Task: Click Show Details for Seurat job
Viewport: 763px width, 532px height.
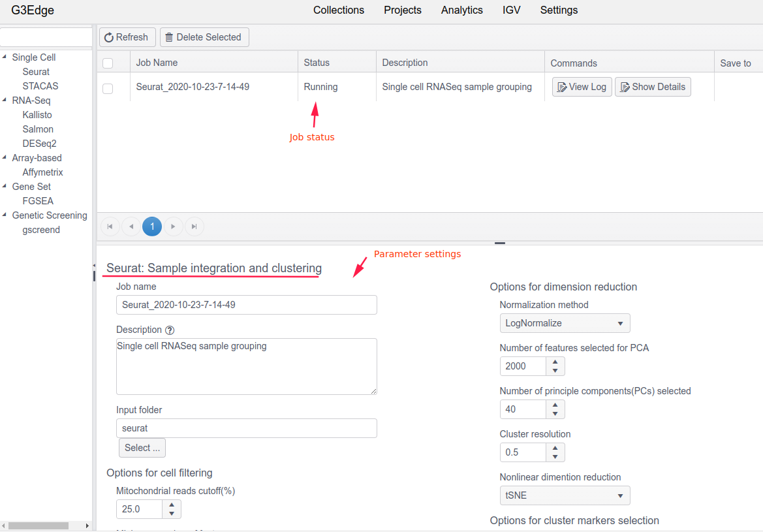Action: 653,87
